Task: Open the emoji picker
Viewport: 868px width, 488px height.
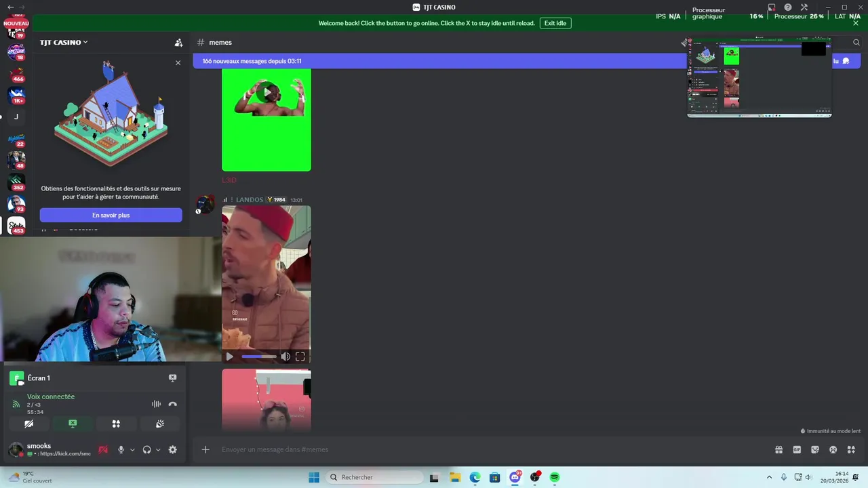Action: (833, 449)
